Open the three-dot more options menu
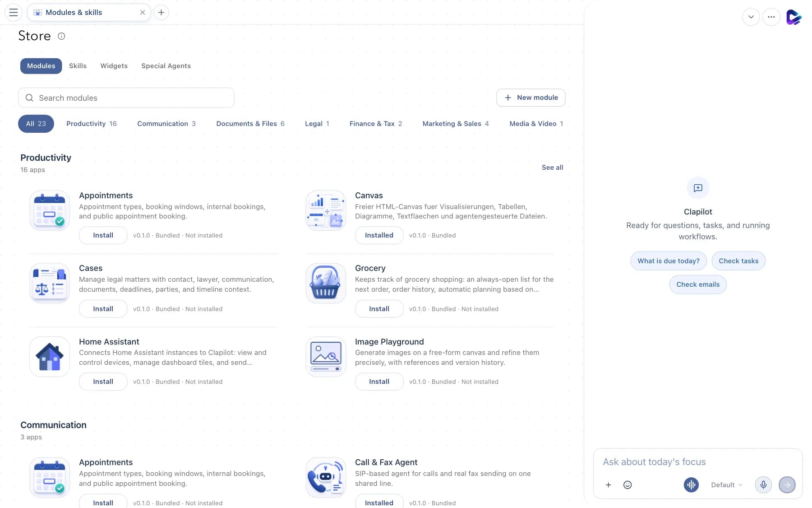 [771, 17]
